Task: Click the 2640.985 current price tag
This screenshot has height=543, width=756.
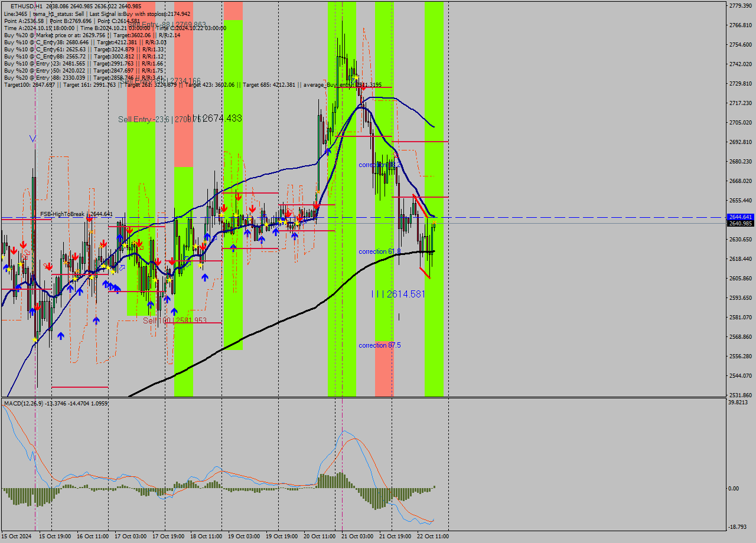Action: coord(741,223)
